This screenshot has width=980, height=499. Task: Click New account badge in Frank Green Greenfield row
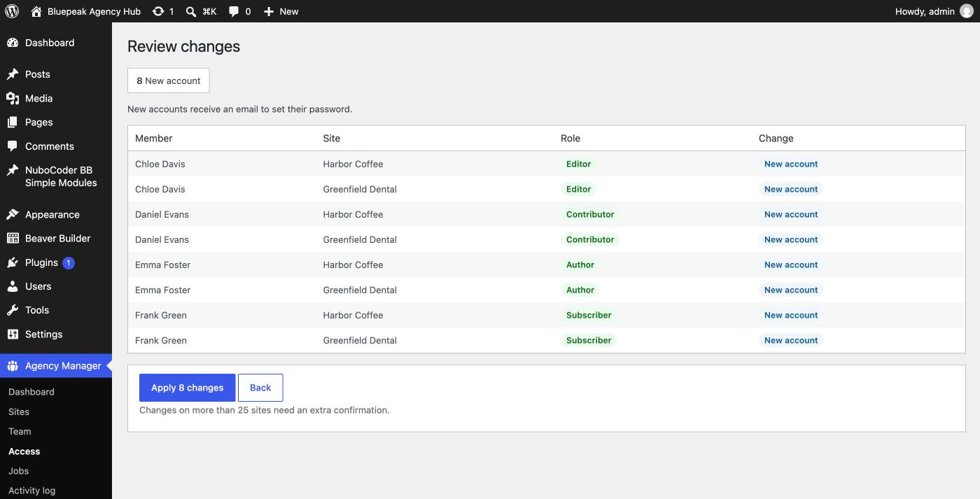[x=791, y=340]
